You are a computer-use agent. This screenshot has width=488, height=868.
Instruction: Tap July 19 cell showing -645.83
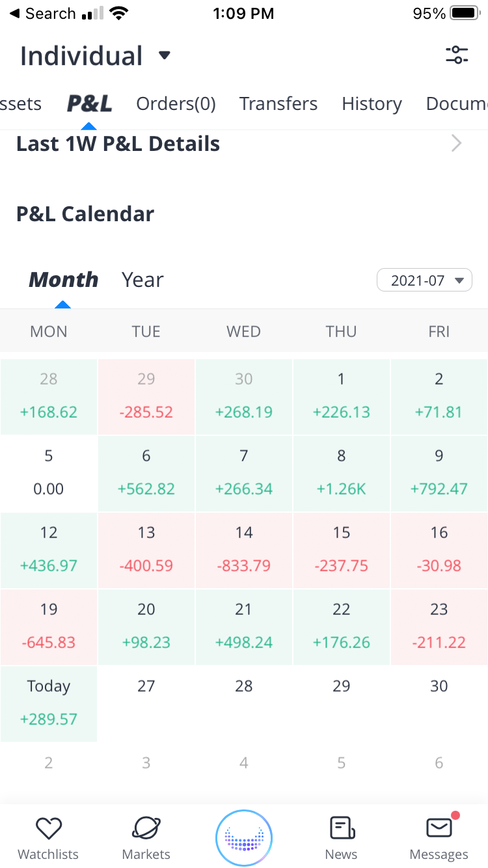49,627
